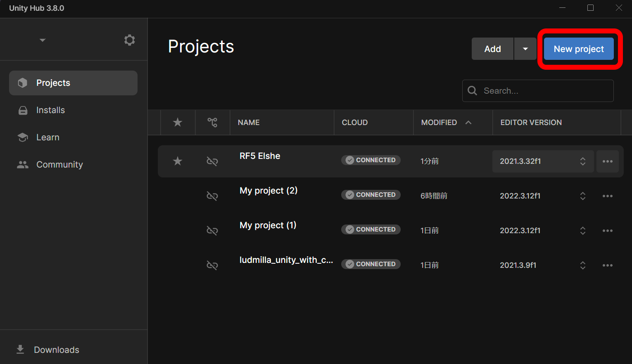
Task: Sort projects by EDITOR VERSION column
Action: coord(531,123)
